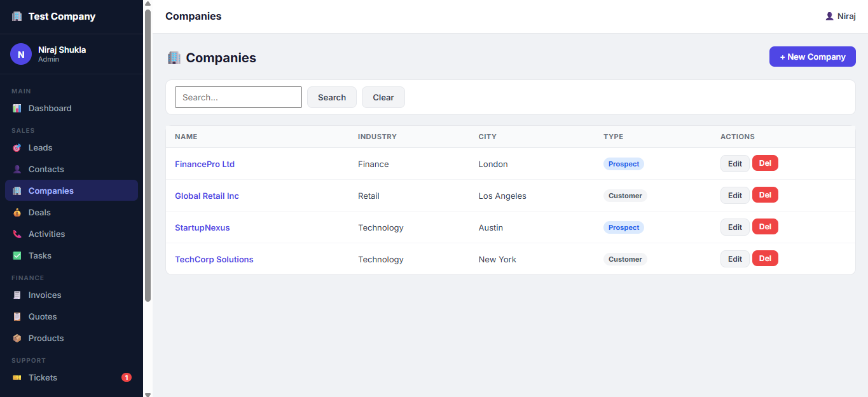Click the Search button
Viewport: 868px width, 397px height.
tap(332, 97)
